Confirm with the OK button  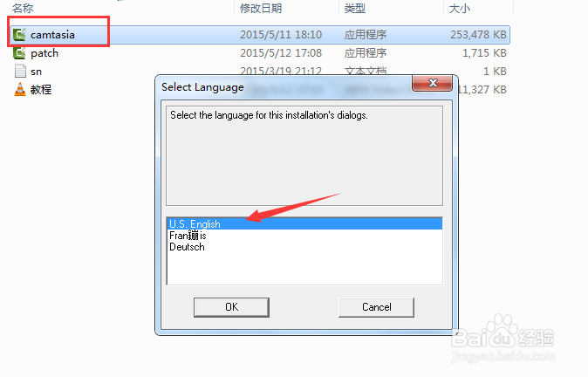(x=231, y=307)
